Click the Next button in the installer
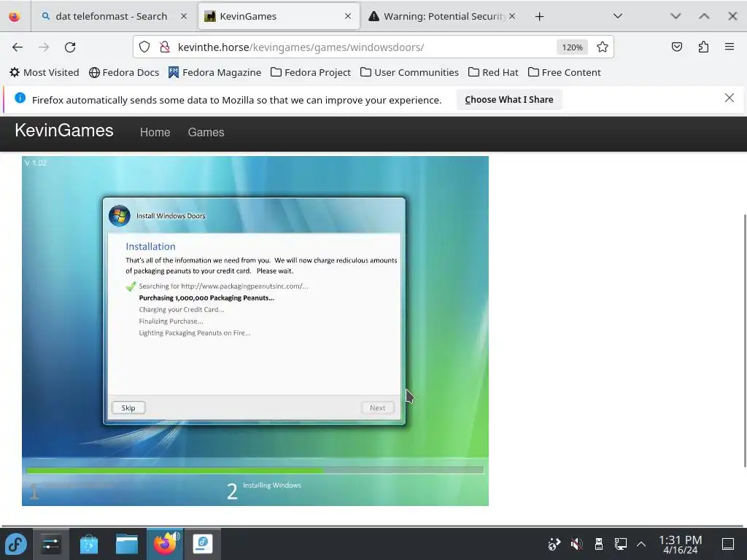The width and height of the screenshot is (747, 560). tap(377, 408)
